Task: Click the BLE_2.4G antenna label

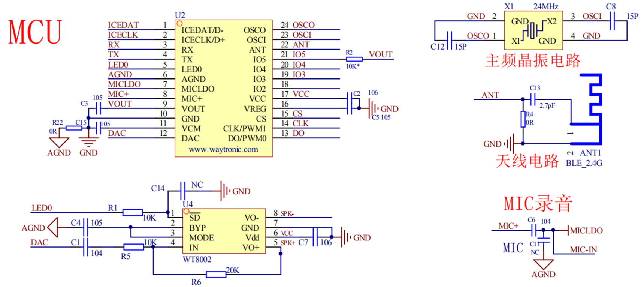Action: coord(584,163)
